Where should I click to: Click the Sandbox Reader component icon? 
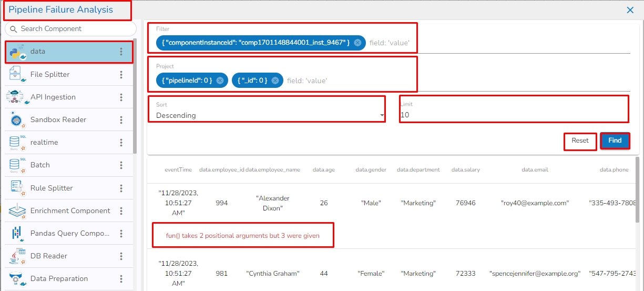click(x=17, y=119)
